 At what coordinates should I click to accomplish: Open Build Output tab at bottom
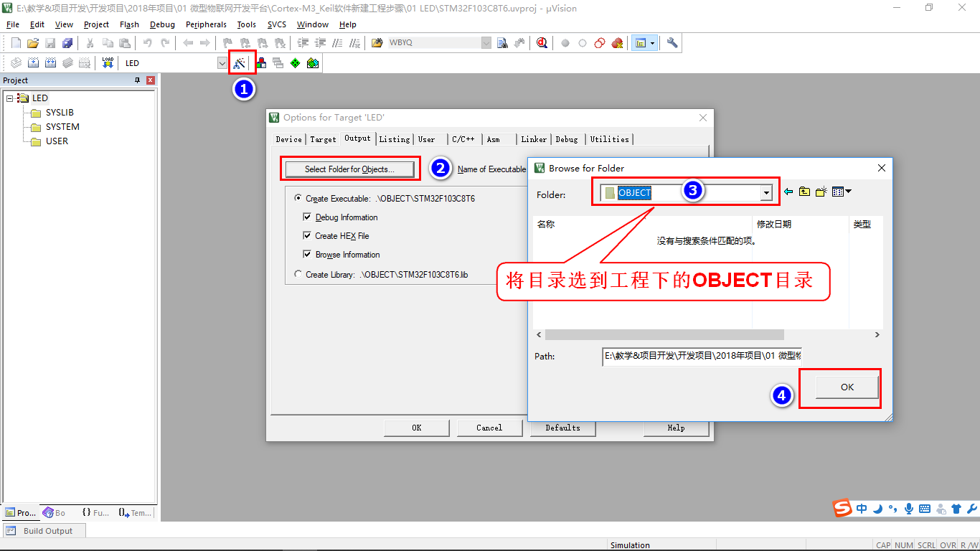(x=44, y=531)
